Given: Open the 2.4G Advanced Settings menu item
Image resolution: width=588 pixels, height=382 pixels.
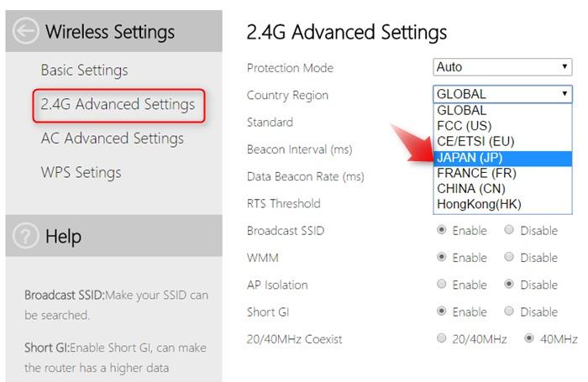Looking at the screenshot, I should coord(118,105).
